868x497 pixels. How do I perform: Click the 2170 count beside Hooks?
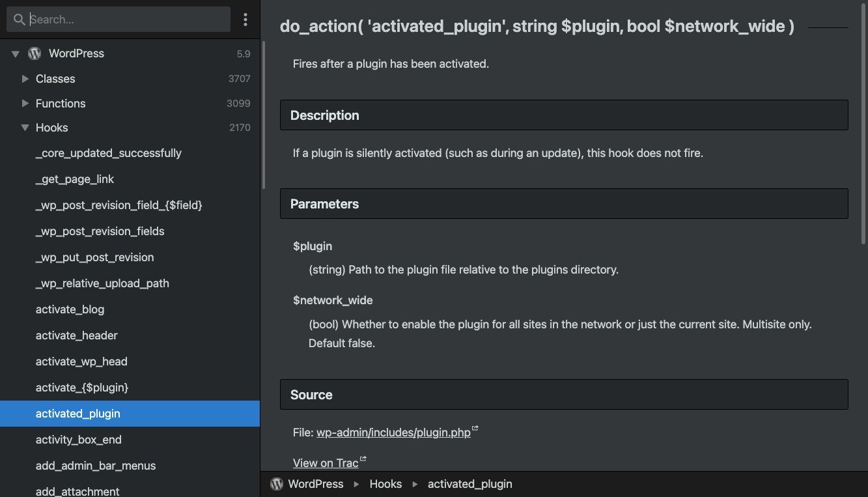[240, 128]
